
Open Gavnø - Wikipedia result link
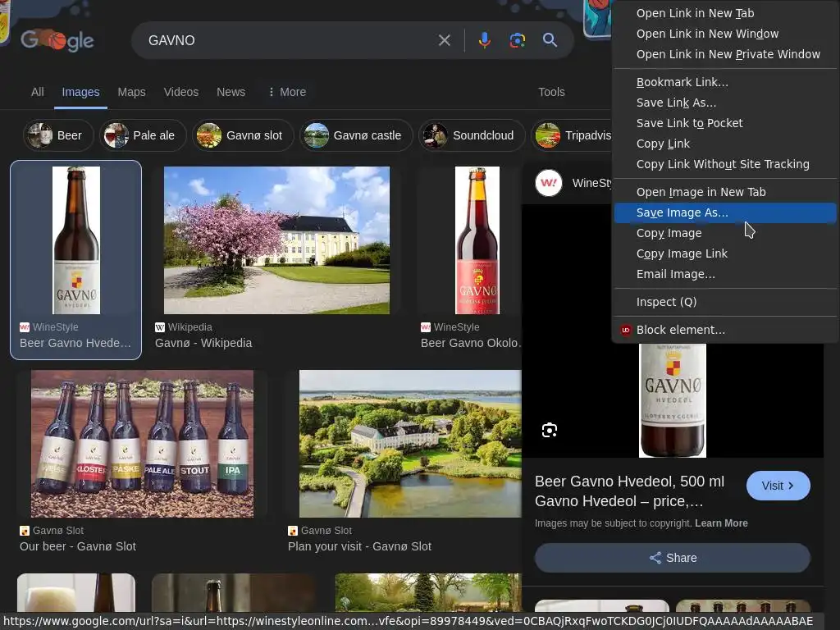pos(203,343)
